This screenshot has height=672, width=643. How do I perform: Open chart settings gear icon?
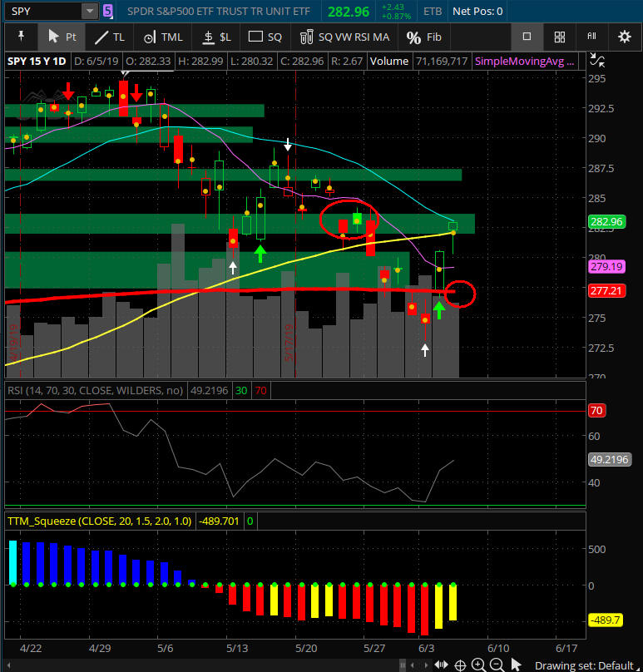pyautogui.click(x=624, y=37)
